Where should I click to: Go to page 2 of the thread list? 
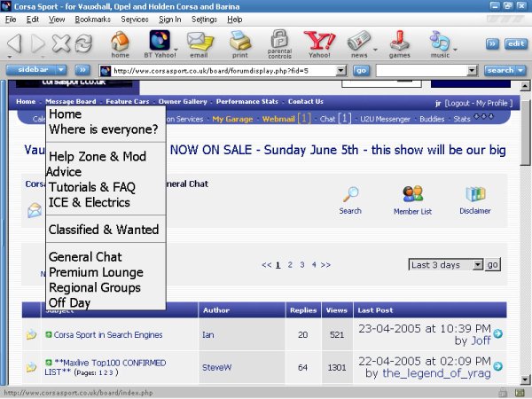[x=289, y=264]
